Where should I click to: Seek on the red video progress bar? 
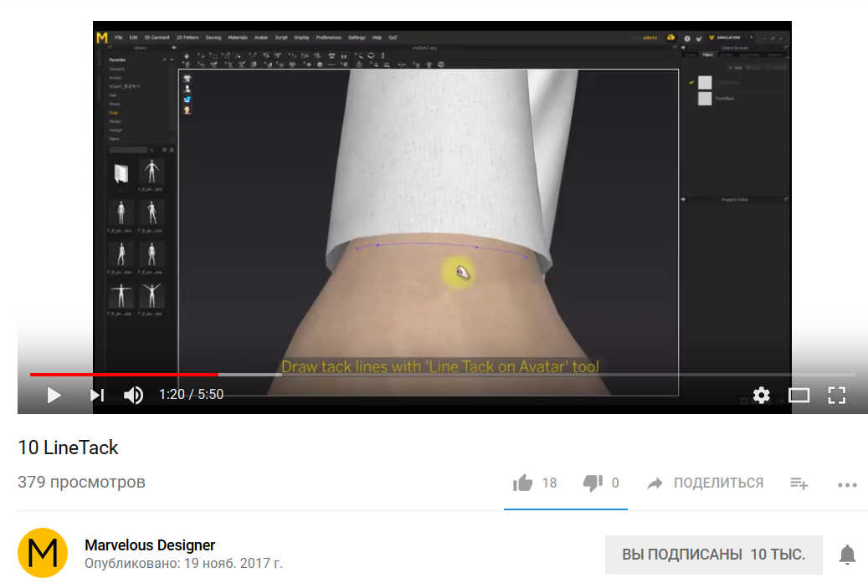124,375
